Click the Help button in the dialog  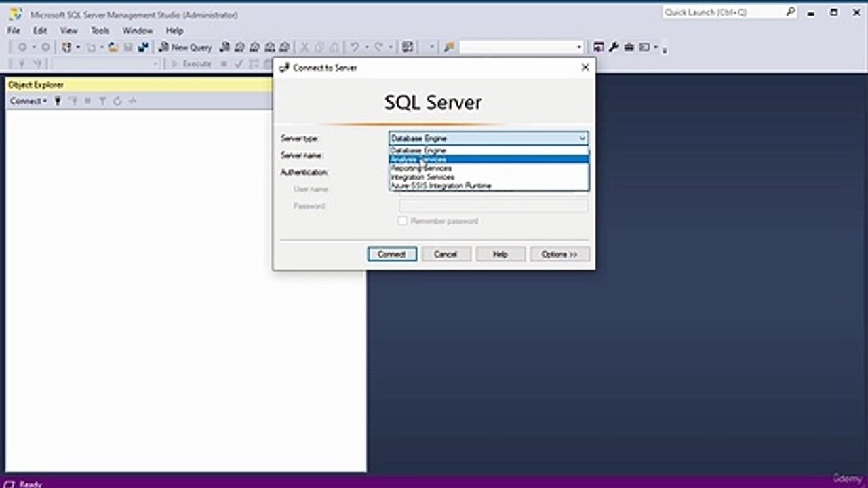(500, 254)
